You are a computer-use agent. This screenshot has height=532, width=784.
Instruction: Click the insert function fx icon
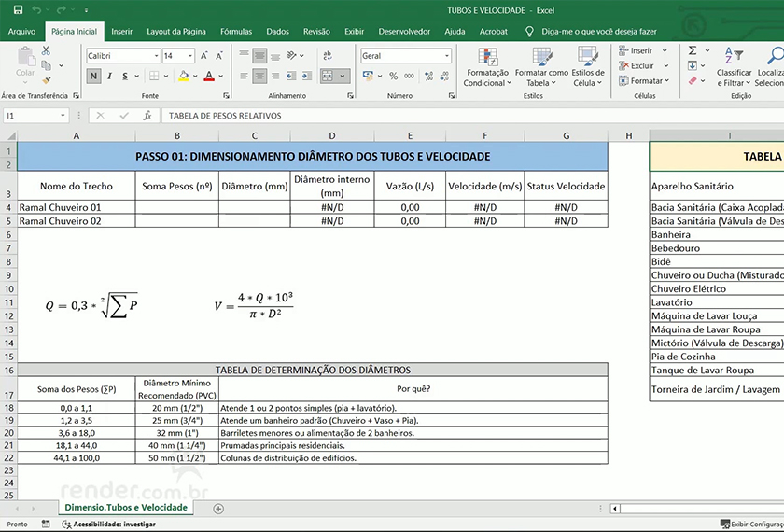(x=147, y=116)
